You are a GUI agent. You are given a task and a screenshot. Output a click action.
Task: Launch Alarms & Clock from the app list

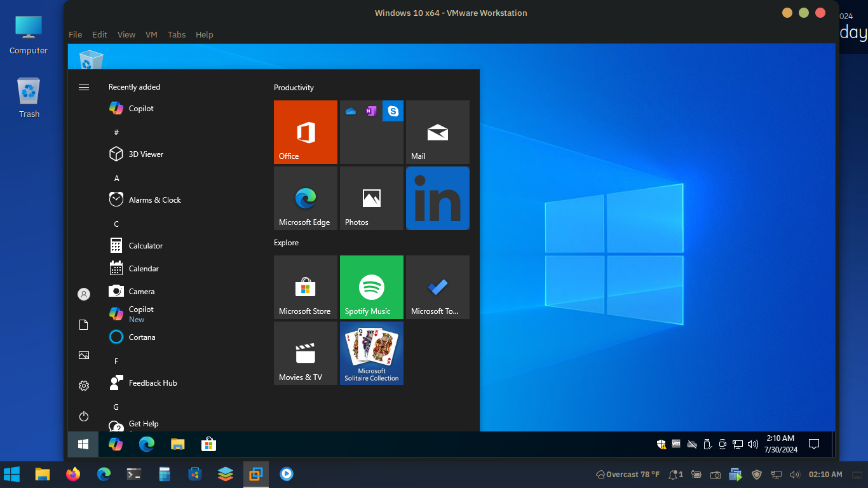(x=184, y=200)
